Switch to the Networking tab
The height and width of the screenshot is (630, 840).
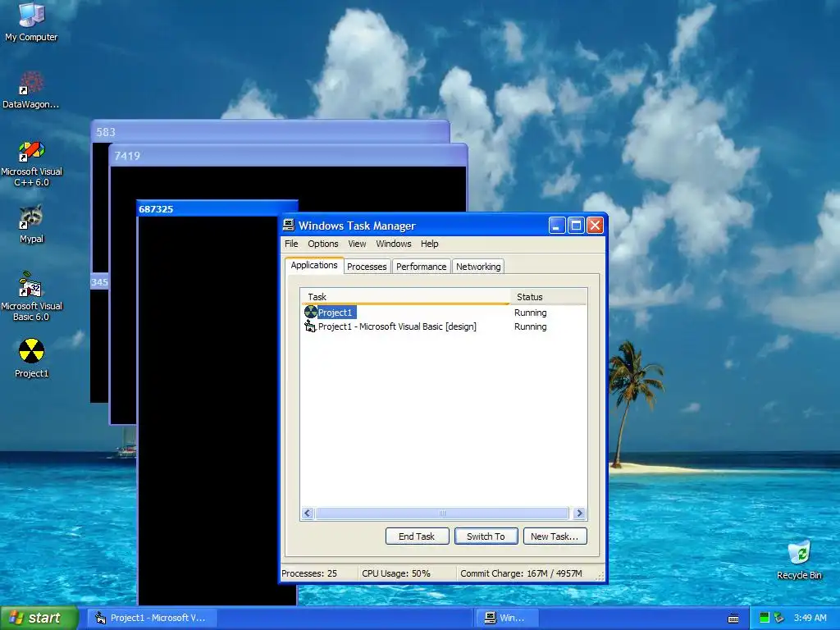click(x=478, y=267)
